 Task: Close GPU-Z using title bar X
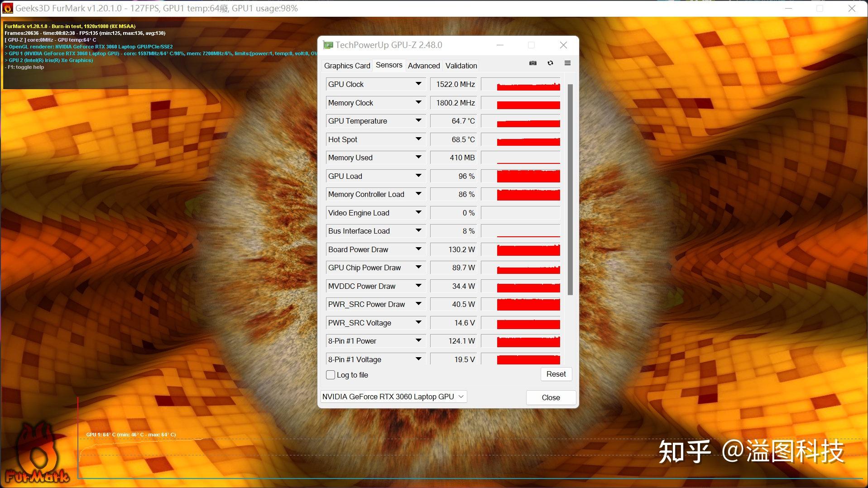point(563,45)
